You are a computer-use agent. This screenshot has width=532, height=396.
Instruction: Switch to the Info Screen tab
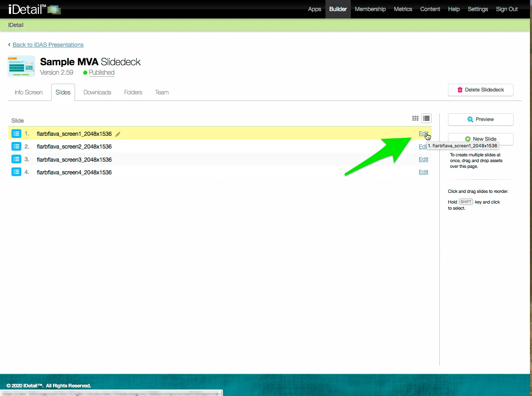(x=29, y=92)
